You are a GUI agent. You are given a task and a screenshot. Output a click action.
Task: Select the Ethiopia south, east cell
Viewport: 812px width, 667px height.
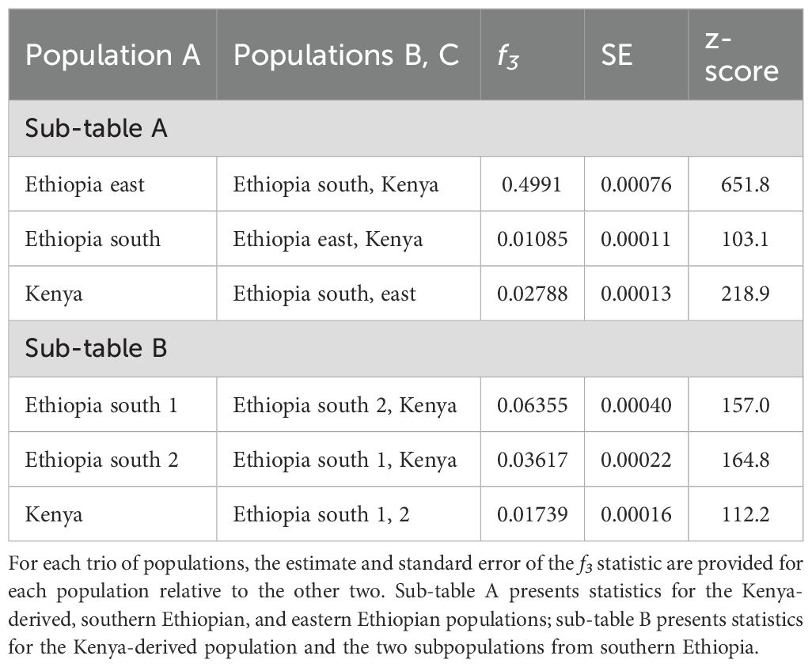(x=324, y=294)
